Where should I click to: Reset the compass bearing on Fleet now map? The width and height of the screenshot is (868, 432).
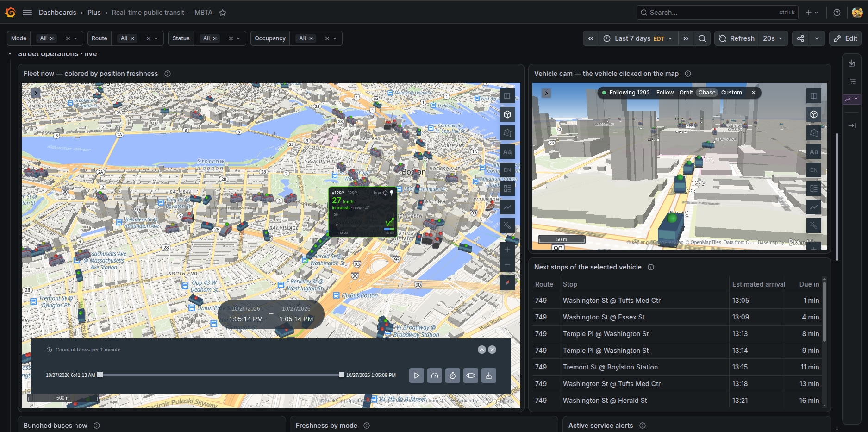[507, 282]
